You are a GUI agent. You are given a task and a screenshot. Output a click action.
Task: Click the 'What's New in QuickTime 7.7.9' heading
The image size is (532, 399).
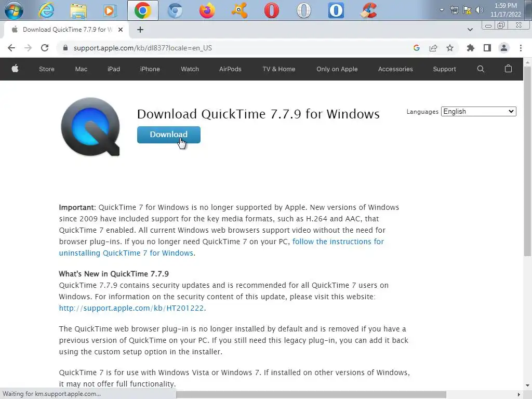pos(114,274)
